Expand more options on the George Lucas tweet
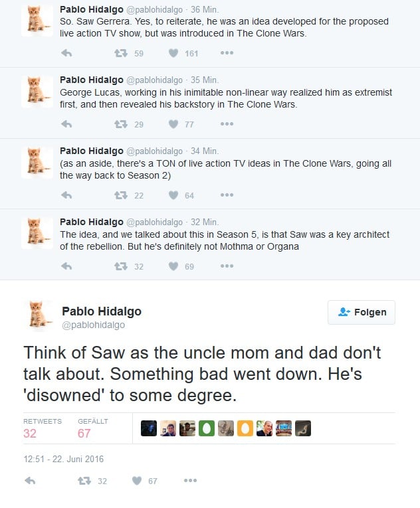420x508 pixels. (227, 124)
